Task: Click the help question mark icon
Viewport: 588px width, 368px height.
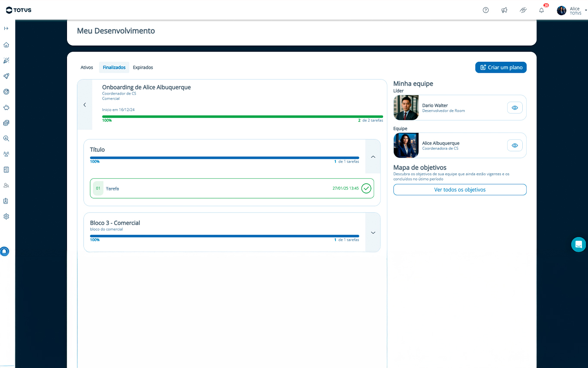Action: 486,10
